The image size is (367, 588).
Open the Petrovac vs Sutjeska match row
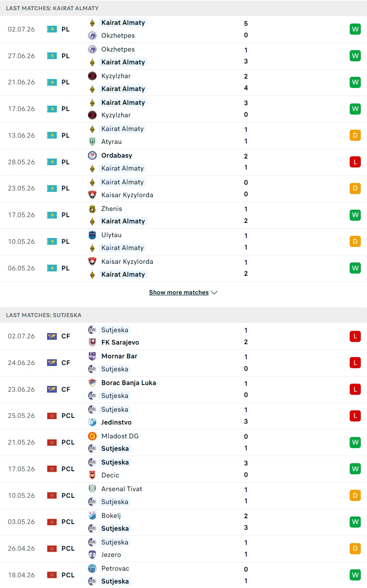[x=183, y=575]
